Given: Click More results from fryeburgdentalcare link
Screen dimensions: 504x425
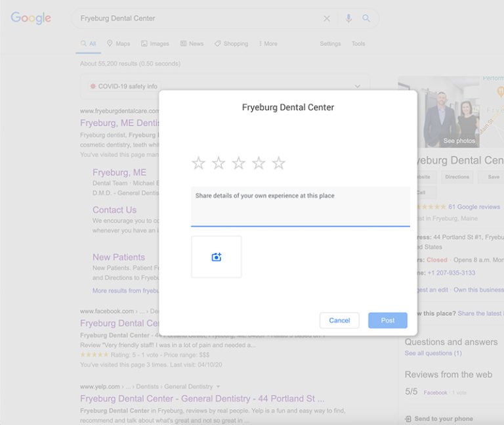Looking at the screenshot, I should pos(126,290).
